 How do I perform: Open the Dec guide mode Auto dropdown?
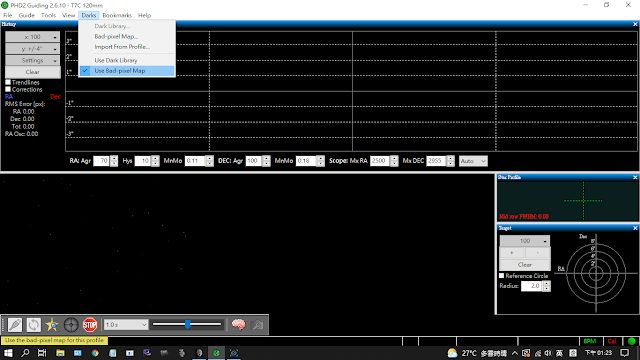pyautogui.click(x=473, y=161)
